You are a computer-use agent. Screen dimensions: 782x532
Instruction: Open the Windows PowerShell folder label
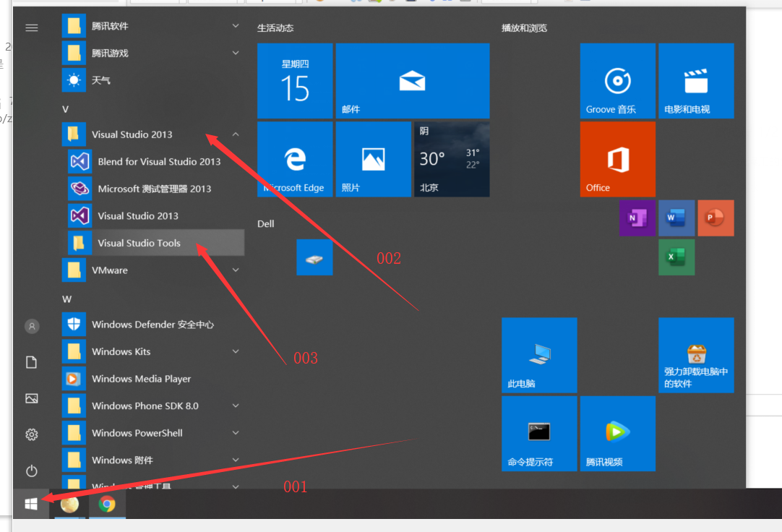[137, 433]
